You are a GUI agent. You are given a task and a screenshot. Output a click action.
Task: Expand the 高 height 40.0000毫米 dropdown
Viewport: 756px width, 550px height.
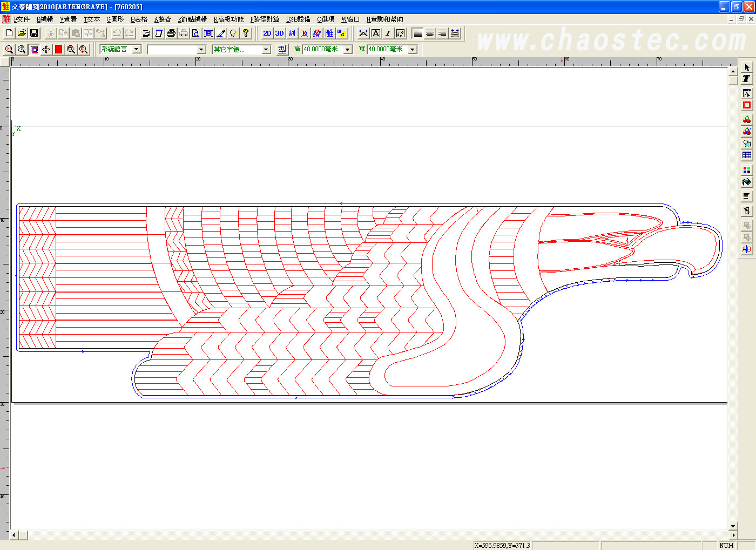348,49
